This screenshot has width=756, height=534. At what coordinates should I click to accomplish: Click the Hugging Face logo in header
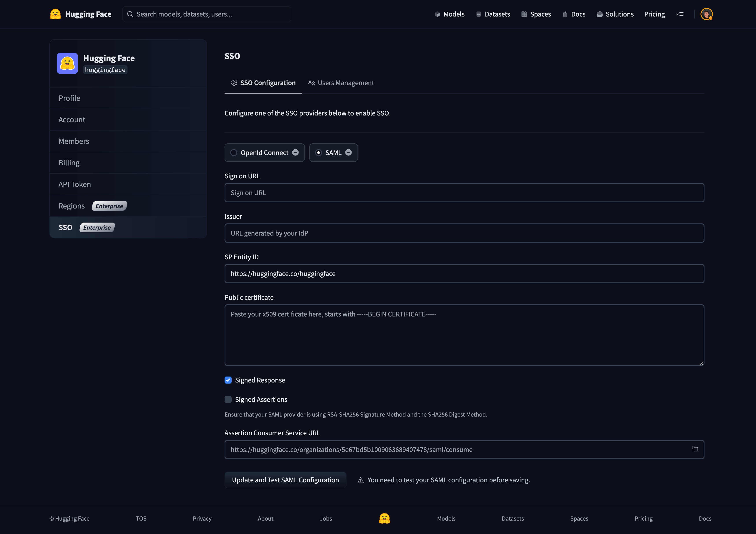[x=55, y=14]
